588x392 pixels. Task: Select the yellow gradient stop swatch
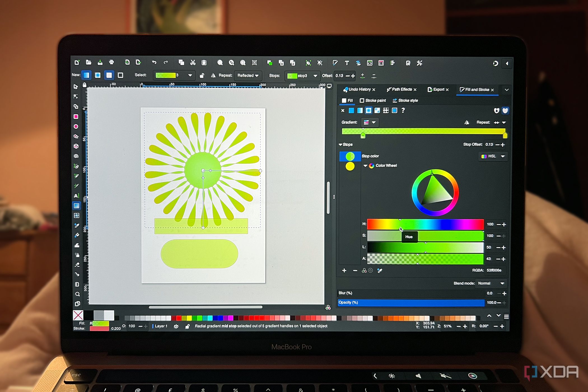click(x=350, y=166)
